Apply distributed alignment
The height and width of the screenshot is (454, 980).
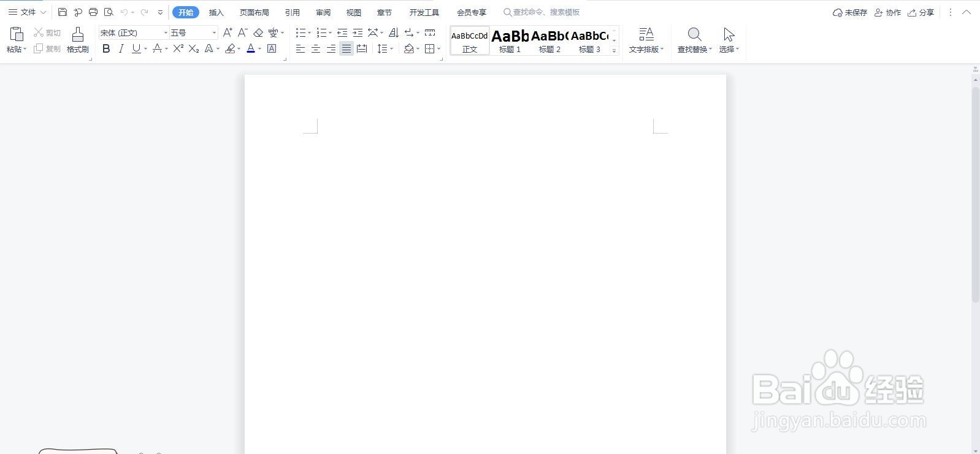(x=362, y=48)
